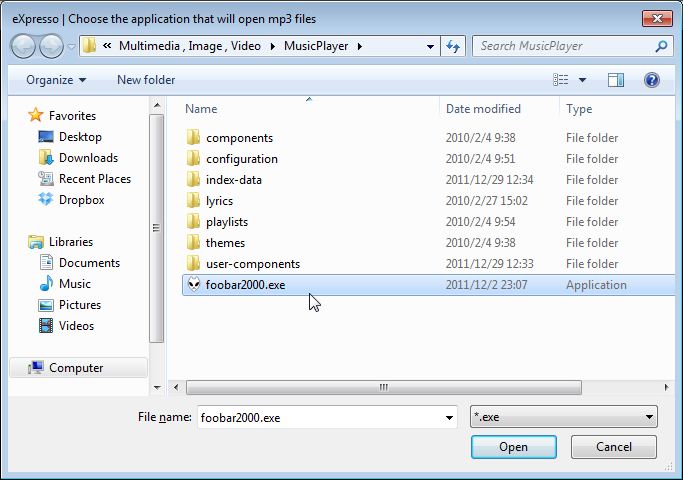
Task: Select the playlists folder
Action: 227,222
